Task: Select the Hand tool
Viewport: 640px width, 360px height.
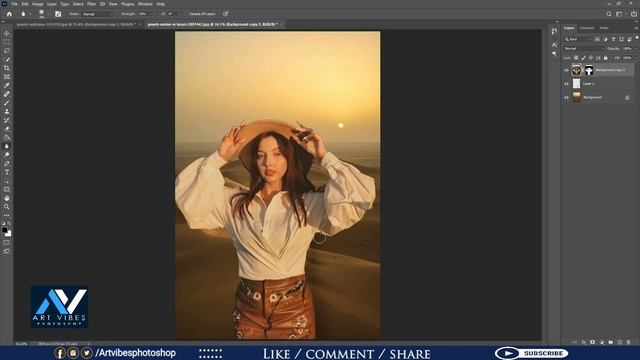Action: (x=7, y=198)
